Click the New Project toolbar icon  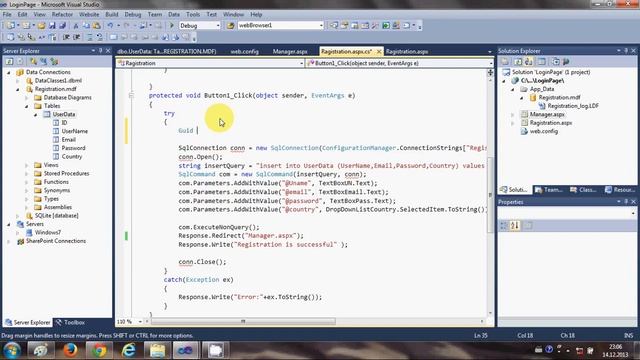pos(10,25)
